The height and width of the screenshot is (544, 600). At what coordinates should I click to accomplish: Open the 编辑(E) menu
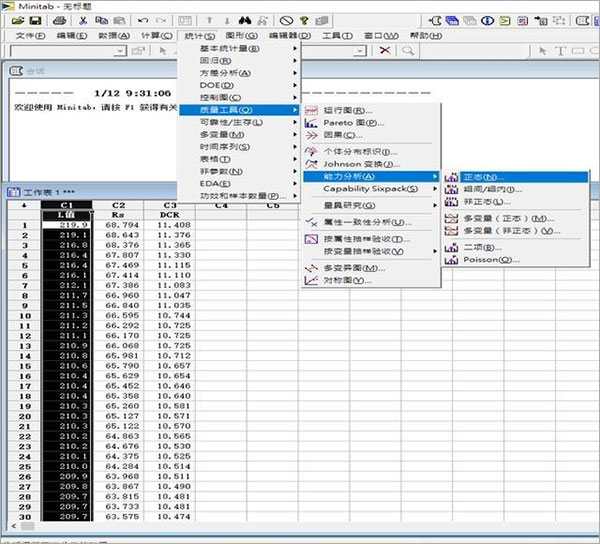tap(71, 35)
